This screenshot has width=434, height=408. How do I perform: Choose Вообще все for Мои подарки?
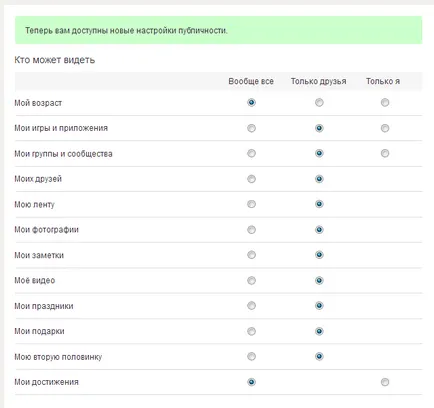pos(251,331)
